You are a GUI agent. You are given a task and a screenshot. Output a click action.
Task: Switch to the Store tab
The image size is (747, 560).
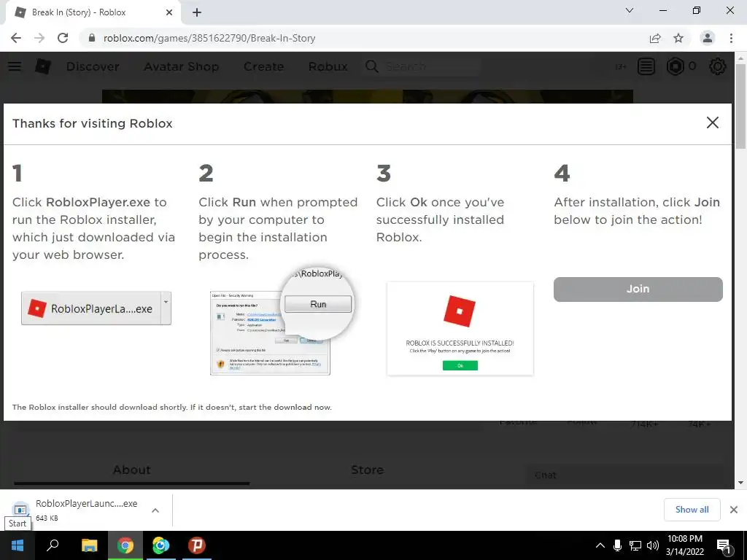point(368,470)
